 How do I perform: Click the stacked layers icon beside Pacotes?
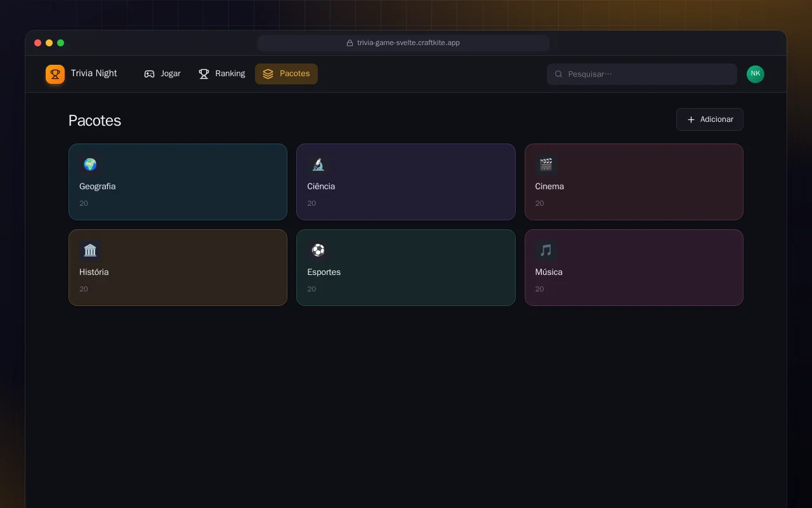(x=268, y=74)
